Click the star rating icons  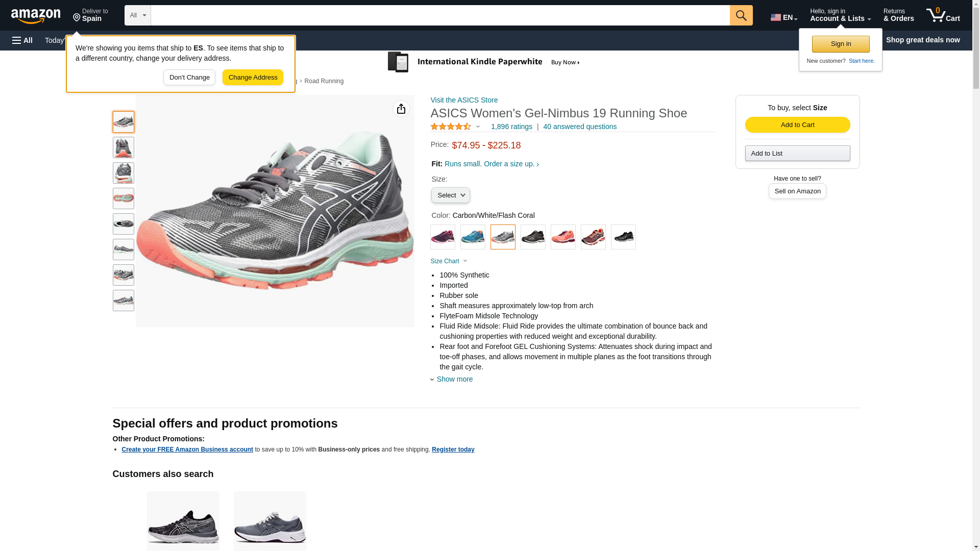(451, 127)
